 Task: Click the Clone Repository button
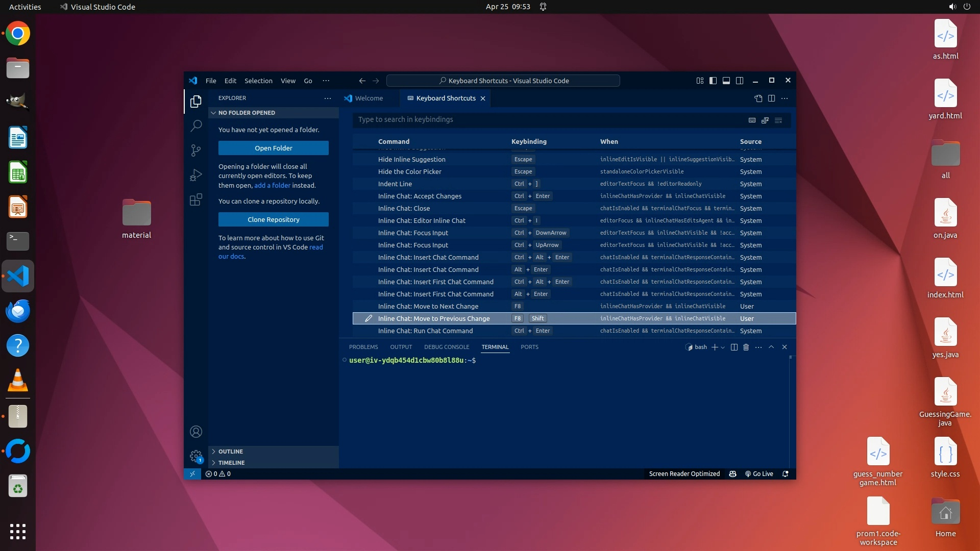[273, 219]
